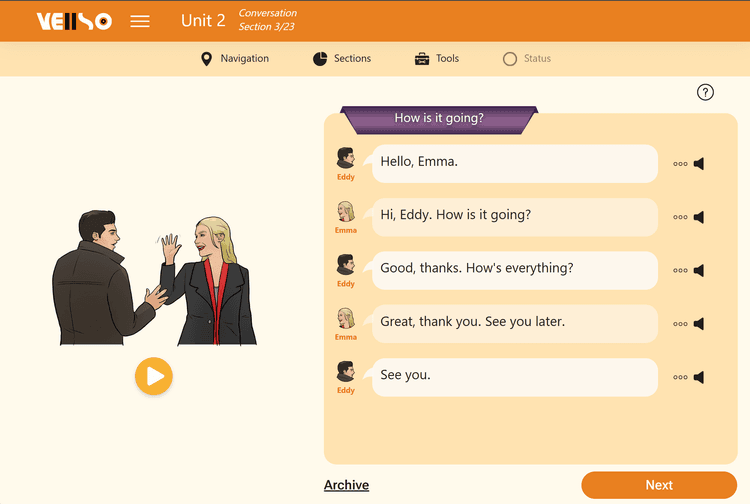Toggle the Status circle indicator
Image resolution: width=750 pixels, height=504 pixels.
[x=510, y=59]
